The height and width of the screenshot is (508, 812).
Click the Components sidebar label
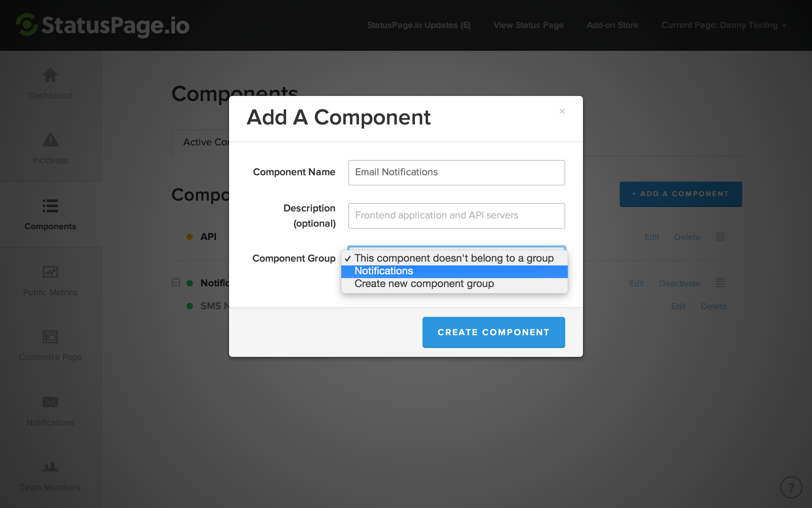point(50,226)
